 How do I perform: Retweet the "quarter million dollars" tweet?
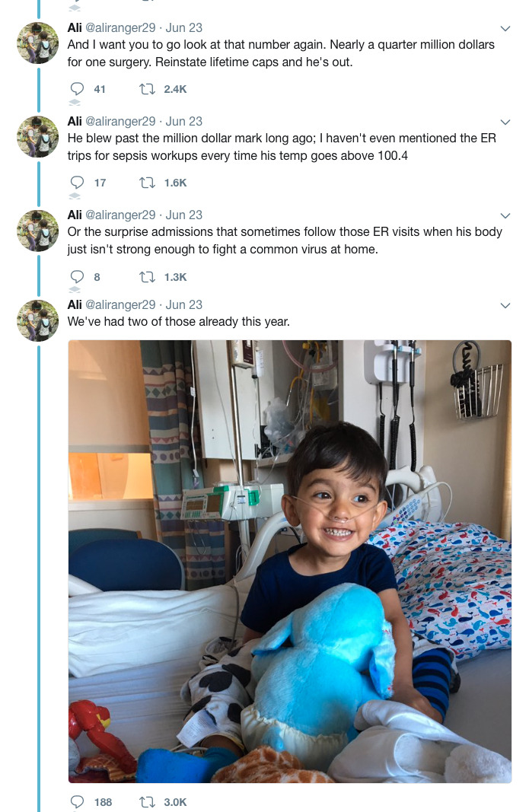pyautogui.click(x=145, y=89)
